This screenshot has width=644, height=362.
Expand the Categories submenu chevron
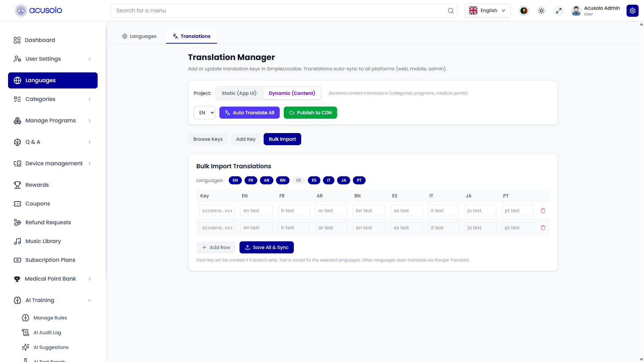[x=90, y=99]
